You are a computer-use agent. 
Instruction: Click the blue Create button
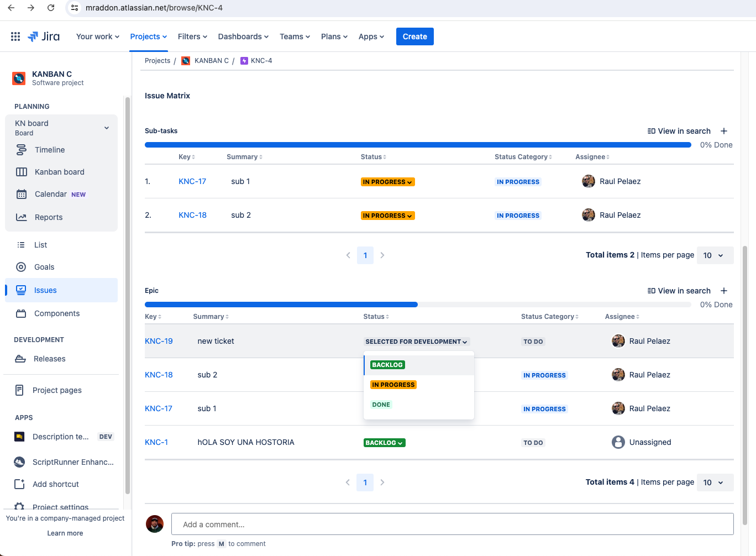click(414, 36)
